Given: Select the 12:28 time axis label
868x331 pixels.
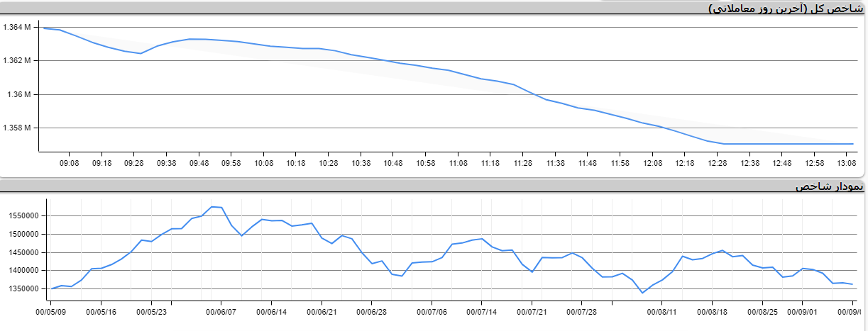Looking at the screenshot, I should [x=717, y=163].
